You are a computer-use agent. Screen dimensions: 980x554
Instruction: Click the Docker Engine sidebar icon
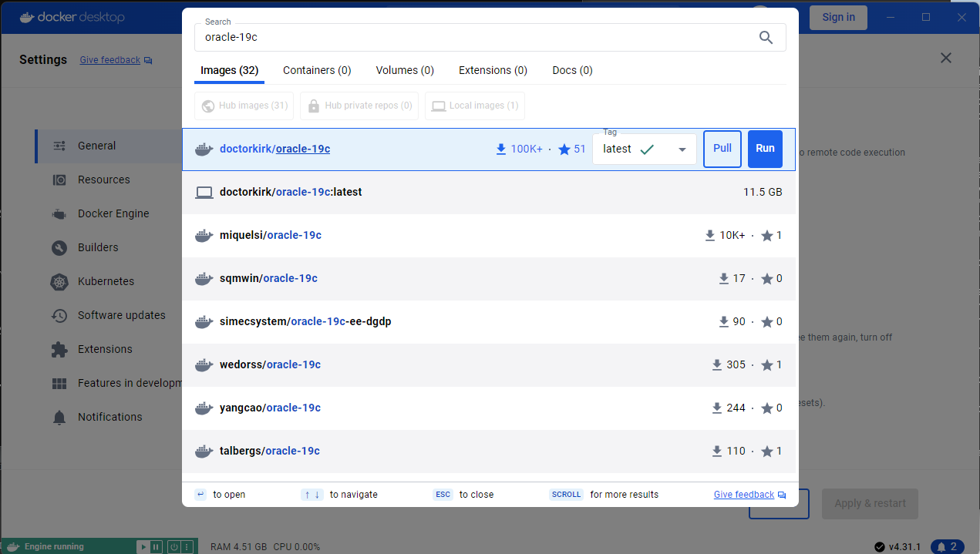coord(59,213)
